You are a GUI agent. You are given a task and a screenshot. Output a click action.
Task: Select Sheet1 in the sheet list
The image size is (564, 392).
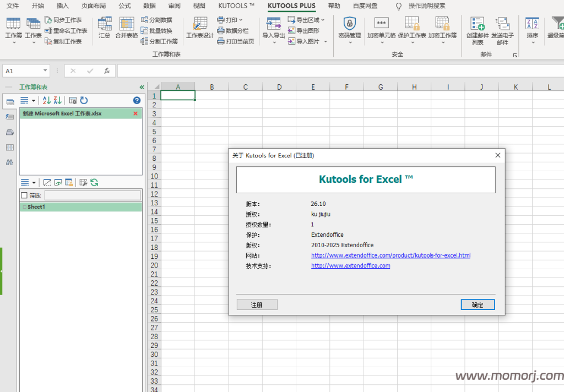(x=36, y=207)
